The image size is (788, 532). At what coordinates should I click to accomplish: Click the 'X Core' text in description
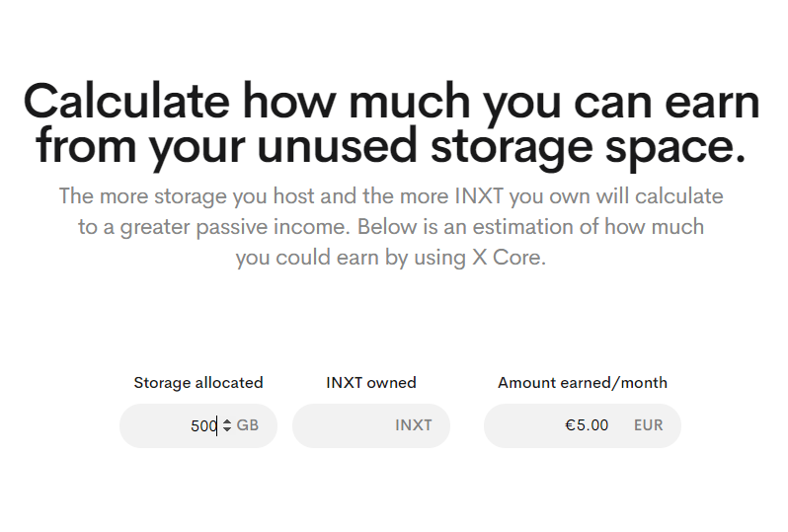(x=508, y=258)
